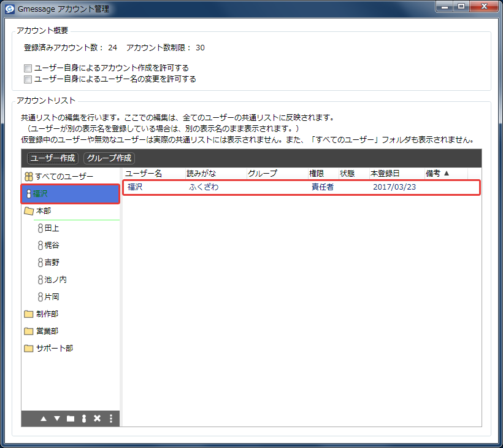The image size is (503, 448).
Task: Click the move up arrow icon
Action: click(x=44, y=419)
